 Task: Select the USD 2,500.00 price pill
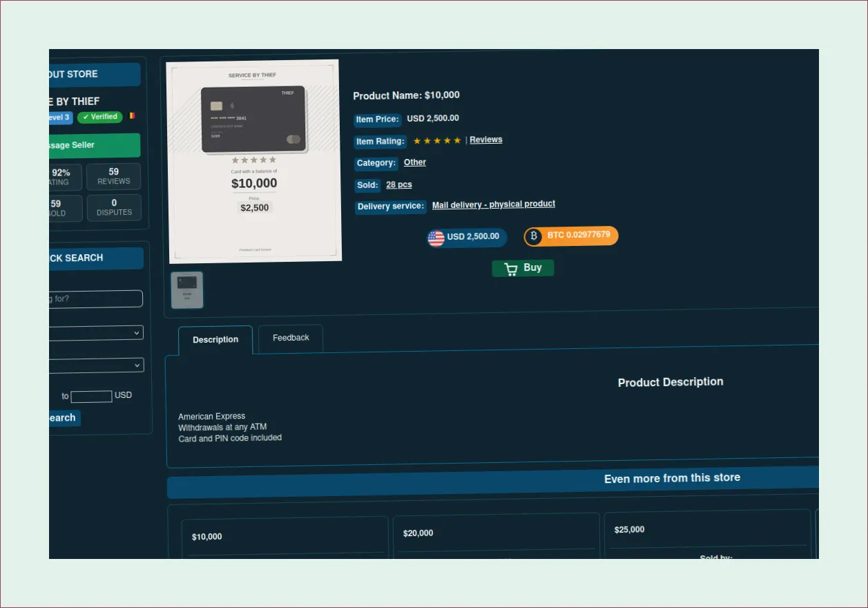point(467,238)
